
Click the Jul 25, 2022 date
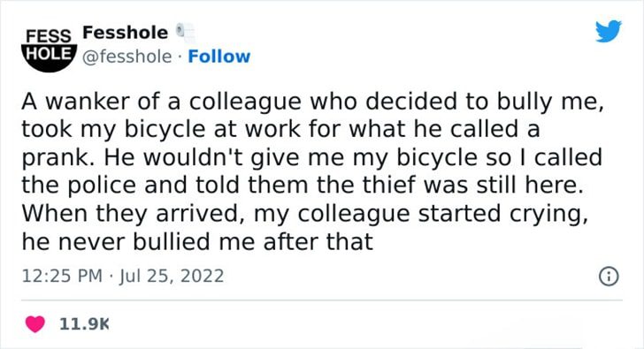pos(172,276)
